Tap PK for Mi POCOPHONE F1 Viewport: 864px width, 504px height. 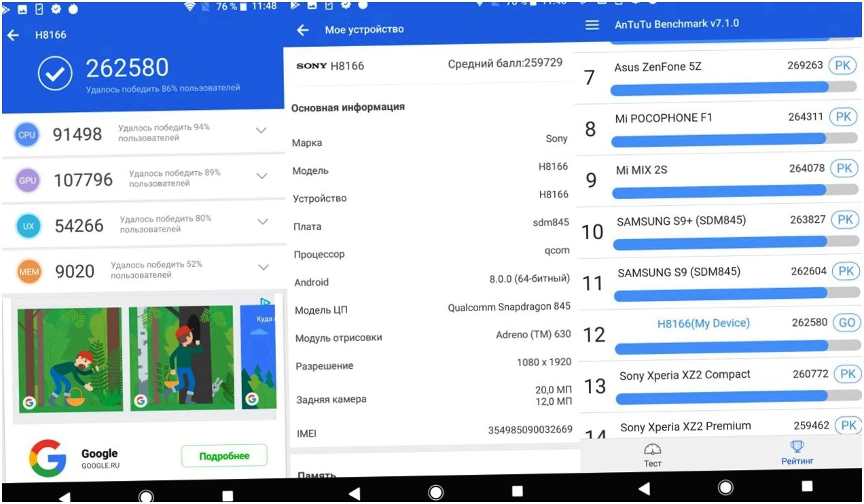coord(843,117)
